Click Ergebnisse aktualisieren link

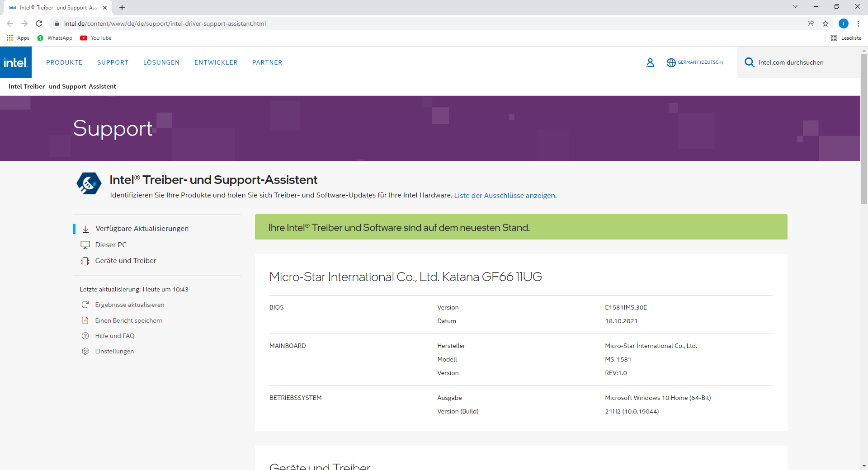tap(130, 305)
